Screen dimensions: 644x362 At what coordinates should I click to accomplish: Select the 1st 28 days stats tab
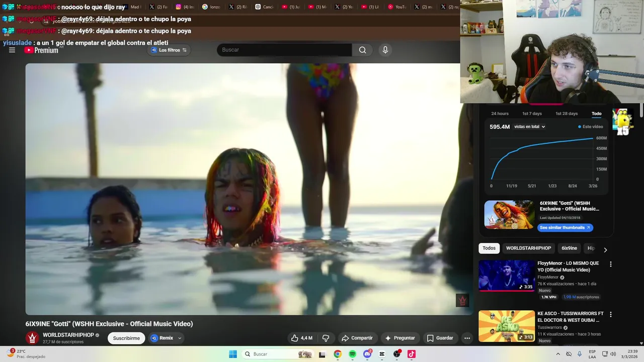(x=567, y=114)
